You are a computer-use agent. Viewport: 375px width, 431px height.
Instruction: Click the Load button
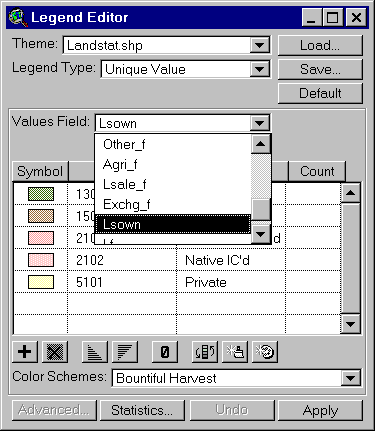pyautogui.click(x=320, y=45)
